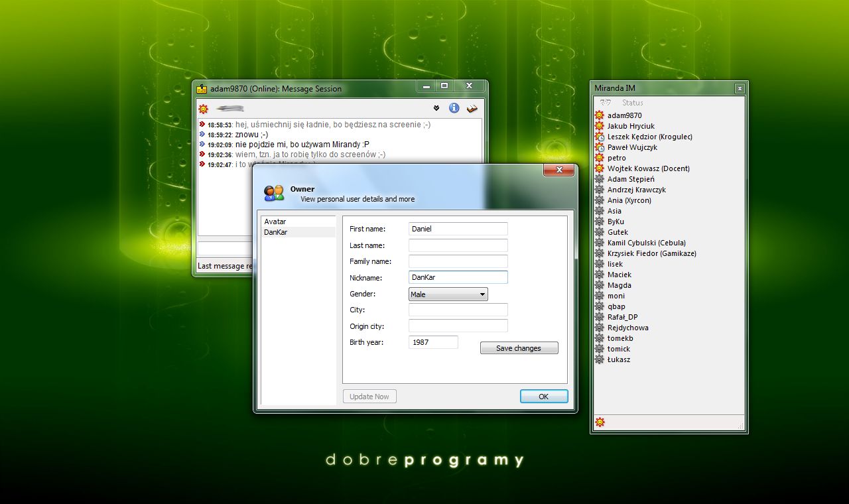Viewport: 849px width, 504px height.
Task: Open user details via the blue info icon
Action: coord(454,108)
